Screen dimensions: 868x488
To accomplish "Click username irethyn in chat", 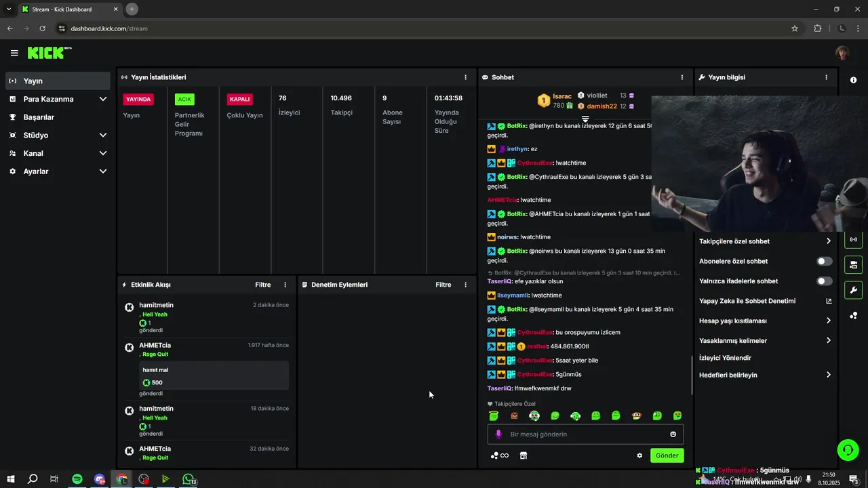I will click(517, 149).
